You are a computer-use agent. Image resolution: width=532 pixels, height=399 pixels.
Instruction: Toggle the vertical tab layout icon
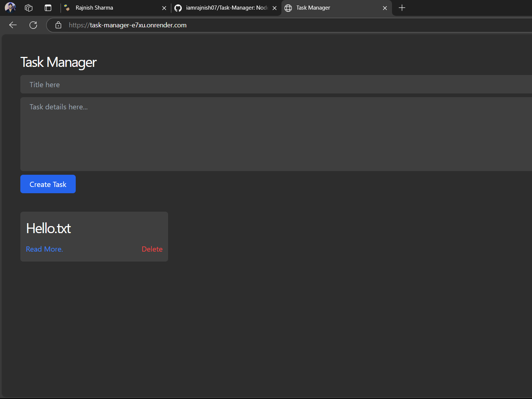coord(48,7)
